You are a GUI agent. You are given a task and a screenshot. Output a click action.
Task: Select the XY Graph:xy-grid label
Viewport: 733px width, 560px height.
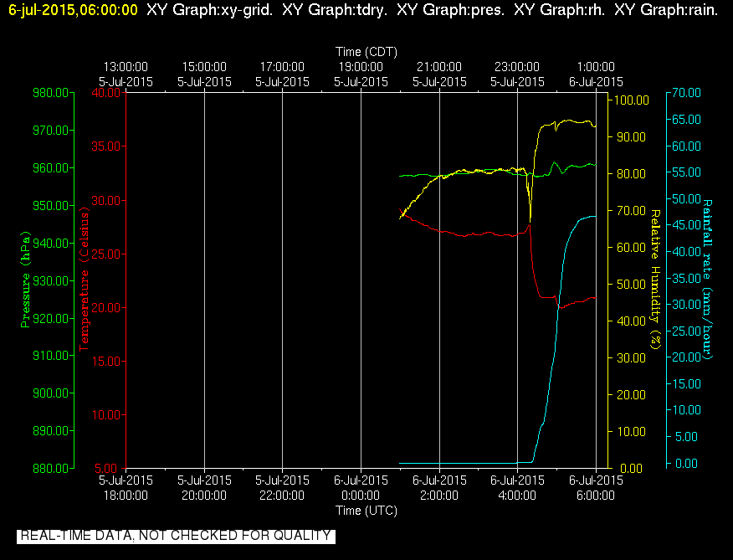209,10
